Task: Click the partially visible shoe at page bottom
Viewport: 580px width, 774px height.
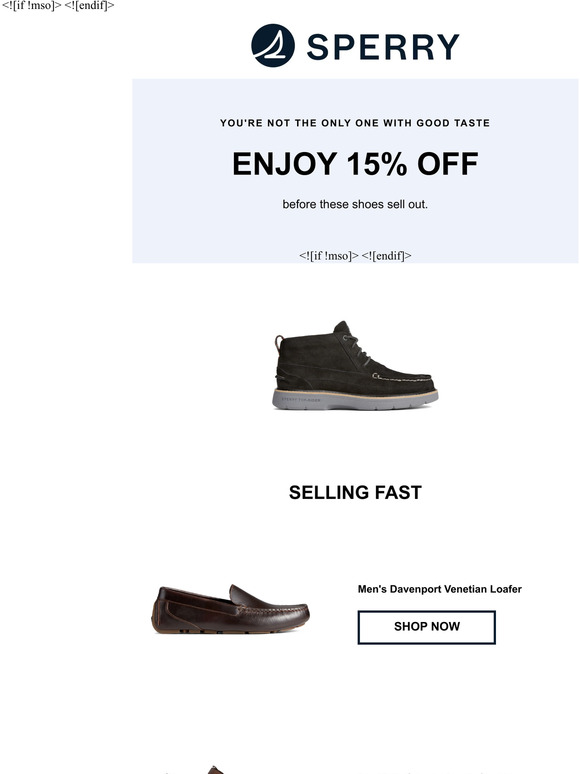Action: point(215,770)
